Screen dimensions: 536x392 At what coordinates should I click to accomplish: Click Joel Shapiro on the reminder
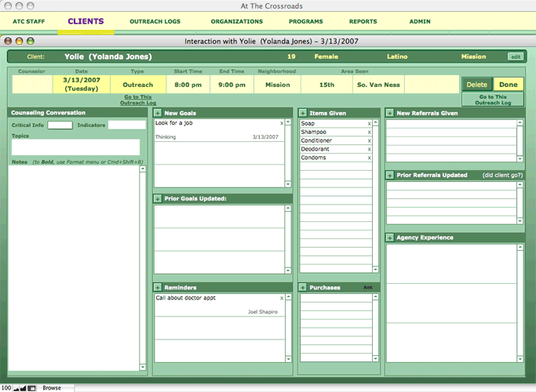(263, 312)
